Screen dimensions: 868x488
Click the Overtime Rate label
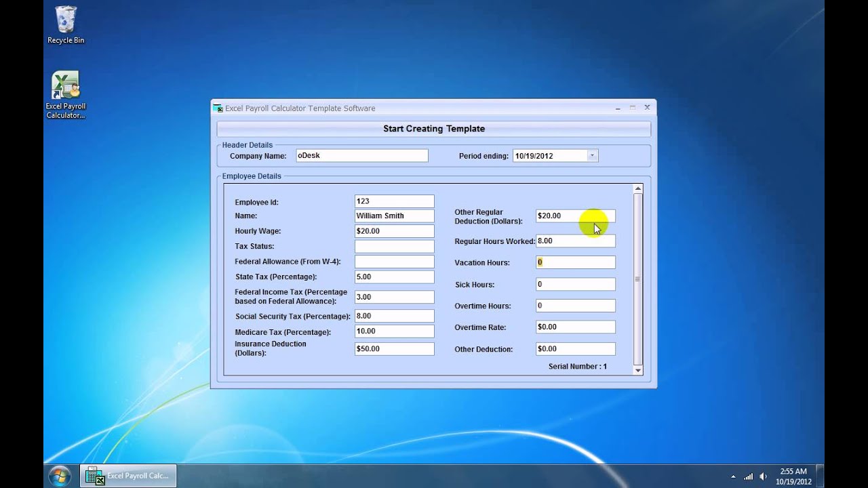pyautogui.click(x=480, y=327)
